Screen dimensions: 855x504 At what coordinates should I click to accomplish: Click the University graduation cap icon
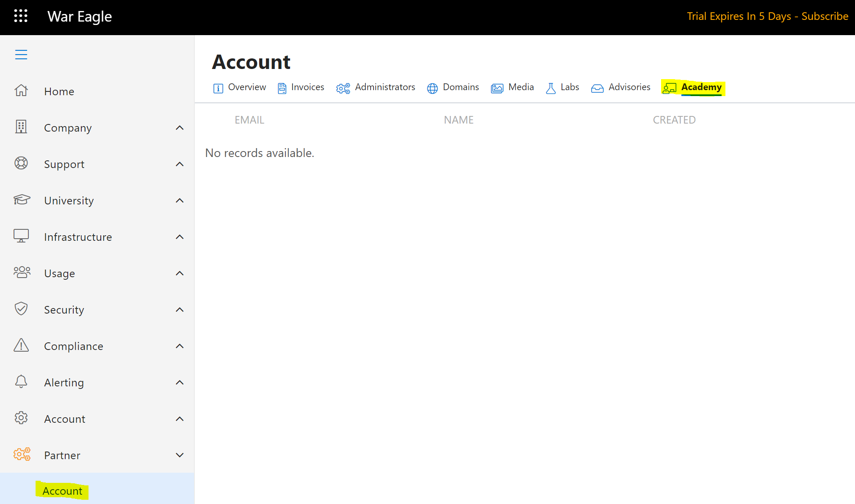click(x=22, y=200)
